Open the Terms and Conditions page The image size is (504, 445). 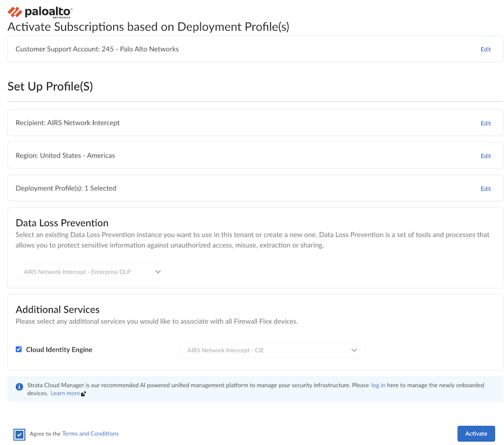[x=90, y=433]
